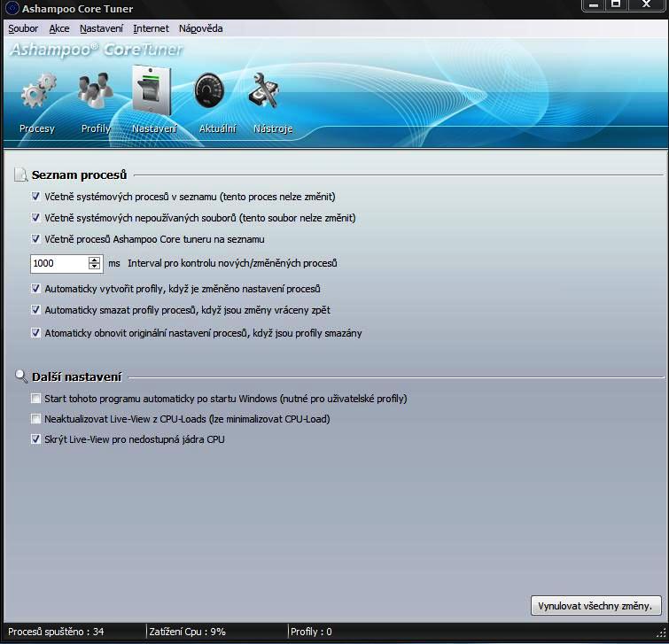Uncheck 'Včetně procesů Ashampoo Core tuneru' option

[x=35, y=239]
